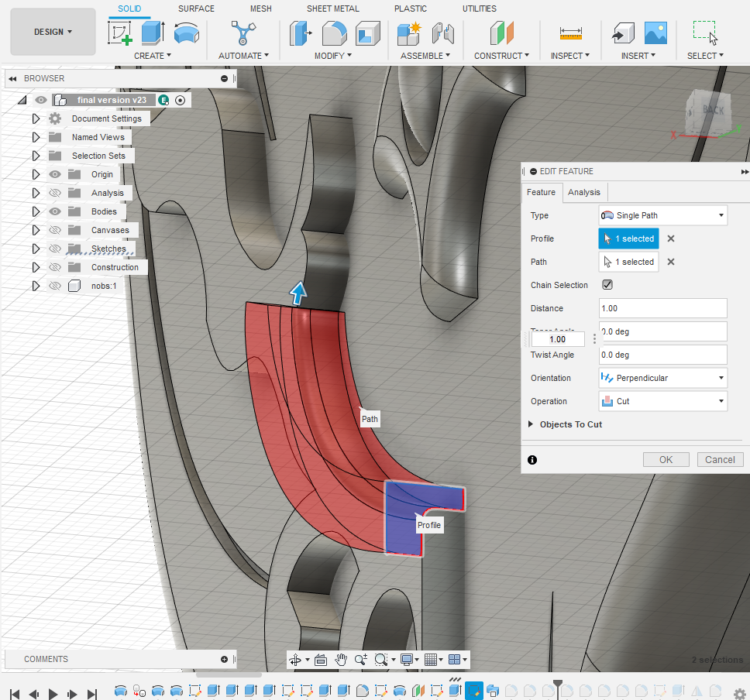Switch to the Analysis tab
The height and width of the screenshot is (700, 750).
583,192
